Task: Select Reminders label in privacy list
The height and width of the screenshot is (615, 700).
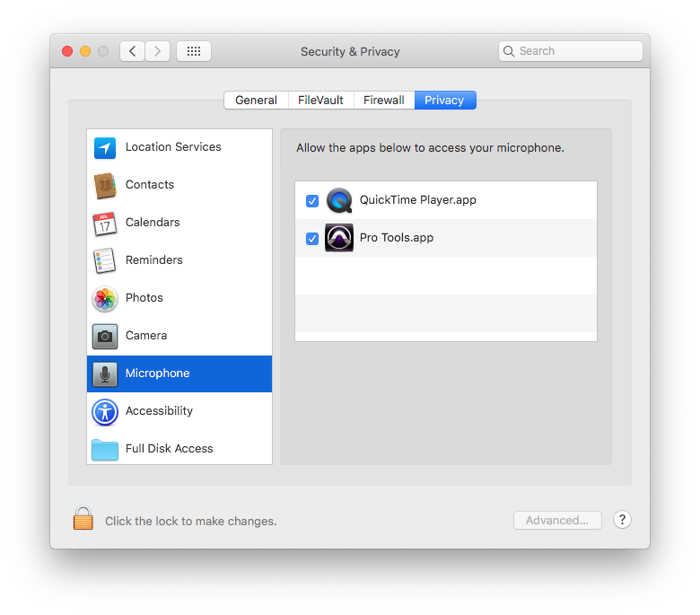Action: (154, 260)
